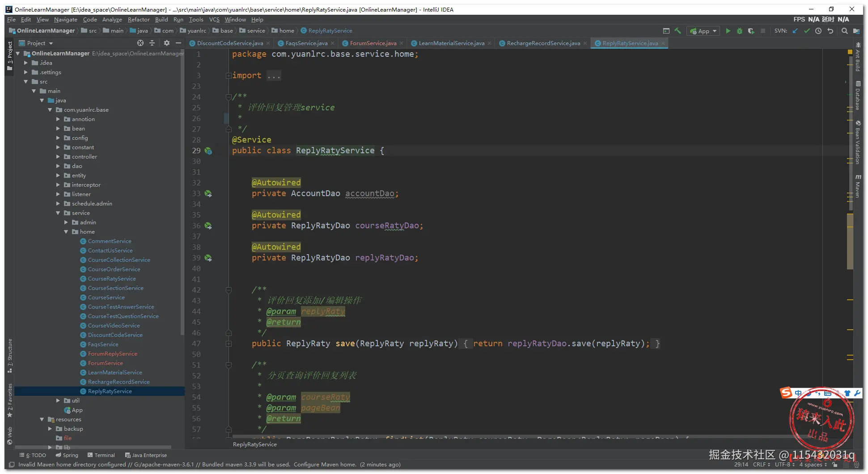Click the SVN update project arrow

tap(795, 31)
